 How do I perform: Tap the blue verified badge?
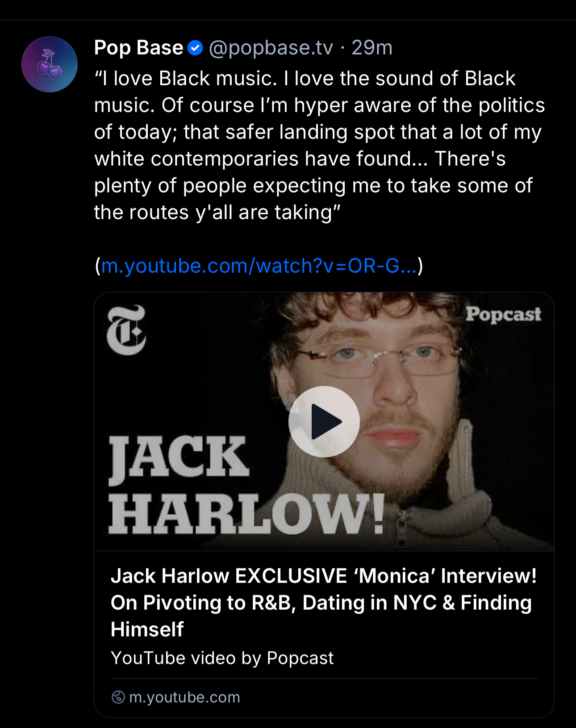click(x=195, y=48)
